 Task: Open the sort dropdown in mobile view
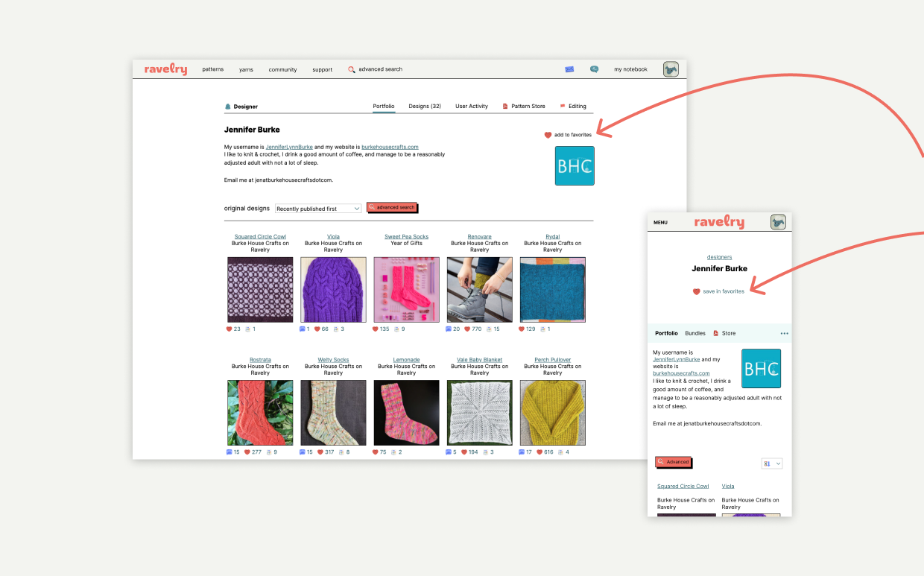click(772, 463)
